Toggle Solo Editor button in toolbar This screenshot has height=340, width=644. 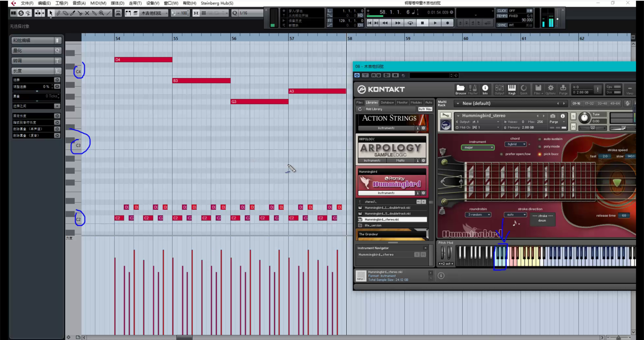(21, 13)
